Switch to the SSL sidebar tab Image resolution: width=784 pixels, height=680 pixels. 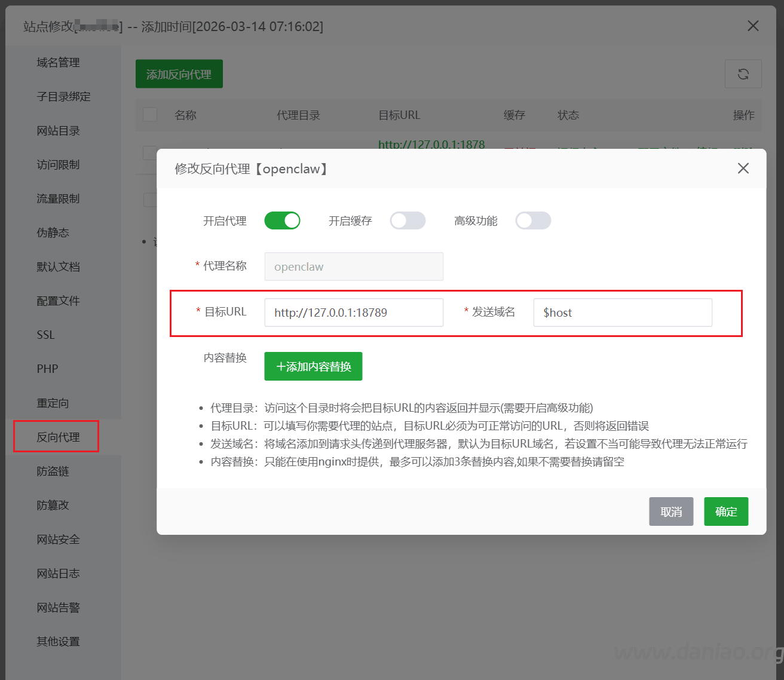click(x=46, y=335)
